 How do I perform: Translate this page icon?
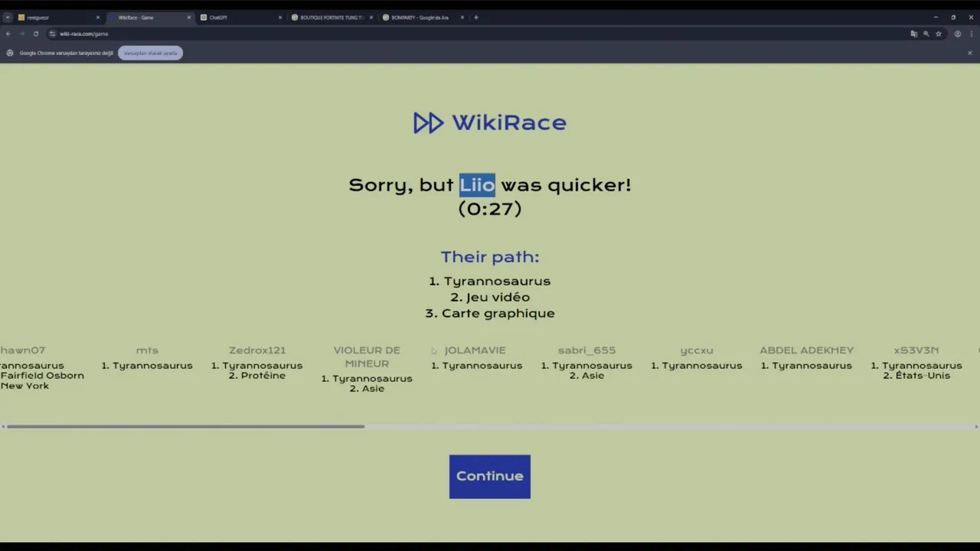click(913, 34)
